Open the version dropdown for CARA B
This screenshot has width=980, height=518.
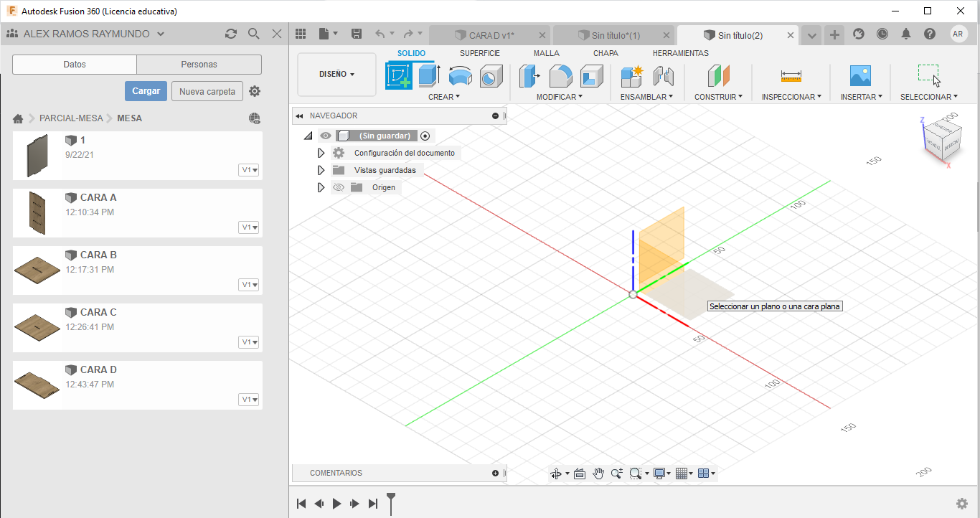click(249, 285)
